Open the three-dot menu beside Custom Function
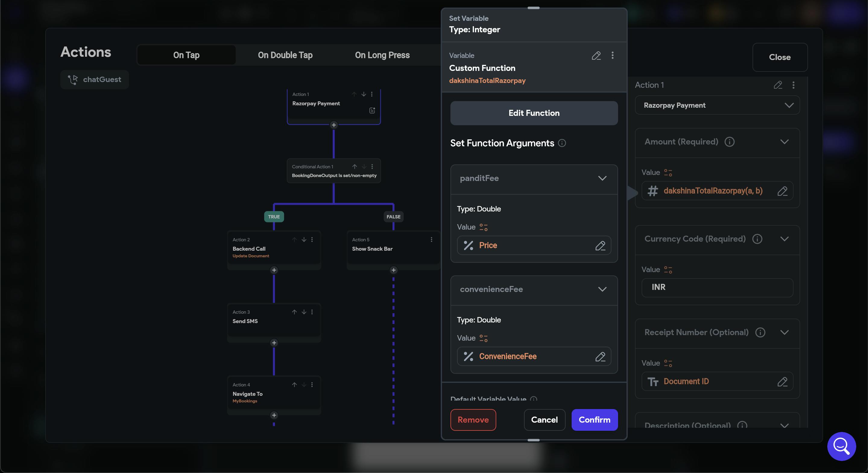 612,55
